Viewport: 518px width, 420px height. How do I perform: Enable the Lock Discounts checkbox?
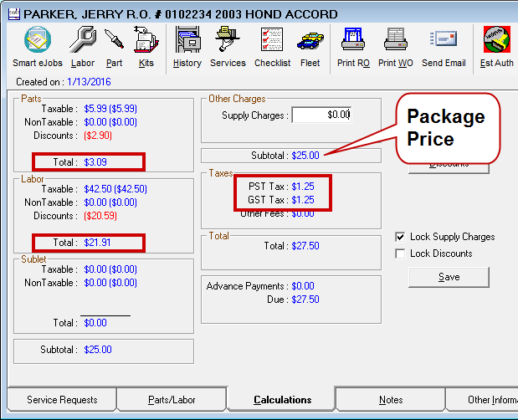(401, 254)
